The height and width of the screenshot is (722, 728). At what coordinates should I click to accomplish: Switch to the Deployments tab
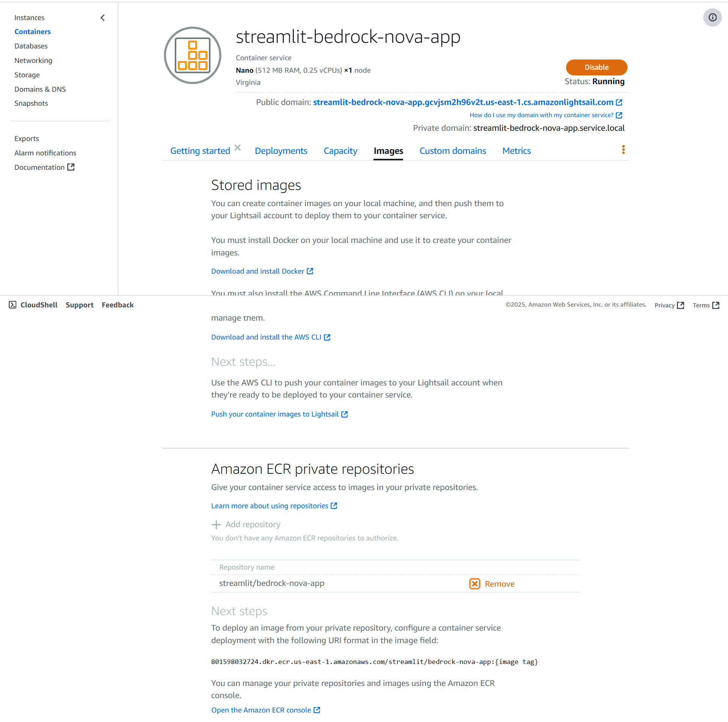tap(281, 151)
